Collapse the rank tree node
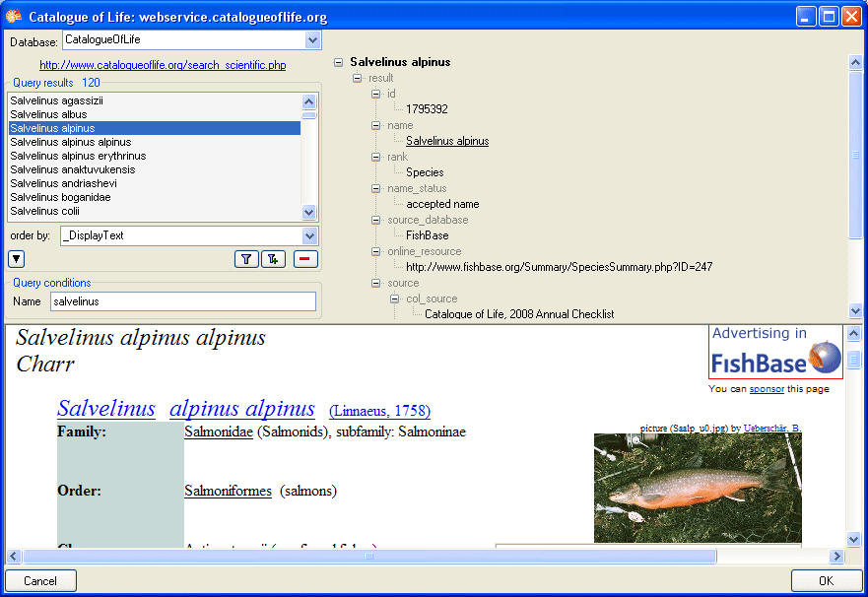Image resolution: width=868 pixels, height=597 pixels. tap(376, 158)
